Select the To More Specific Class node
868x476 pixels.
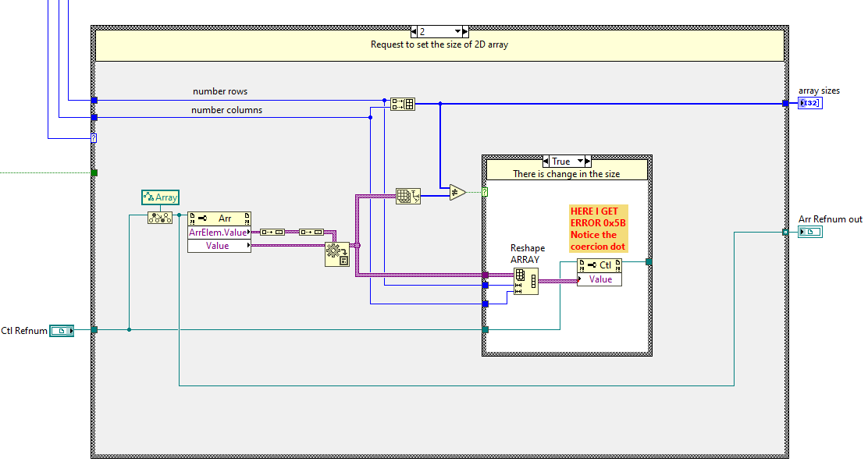(160, 218)
